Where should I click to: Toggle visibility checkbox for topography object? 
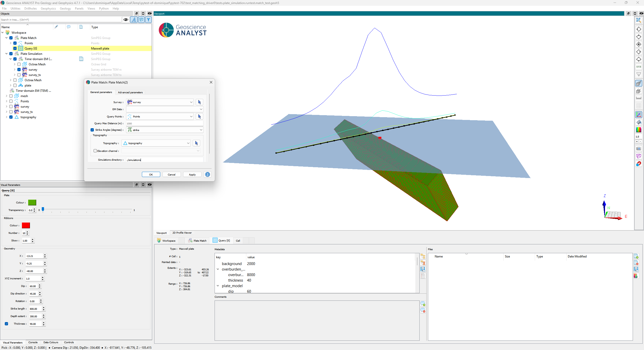click(x=11, y=117)
